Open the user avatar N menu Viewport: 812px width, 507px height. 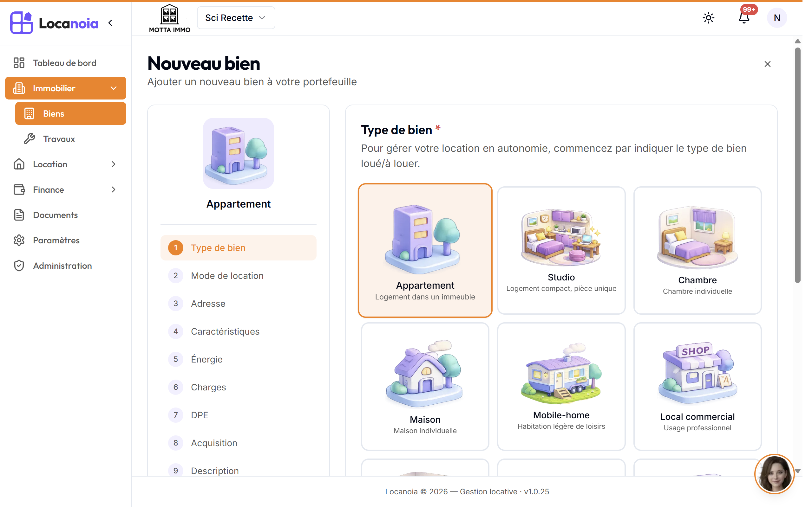777,18
